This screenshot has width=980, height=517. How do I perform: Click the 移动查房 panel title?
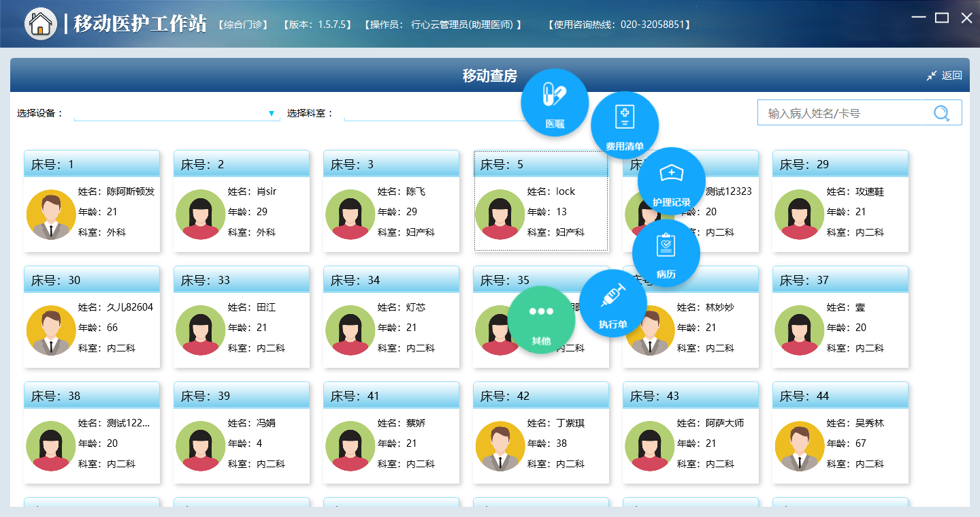(x=490, y=76)
